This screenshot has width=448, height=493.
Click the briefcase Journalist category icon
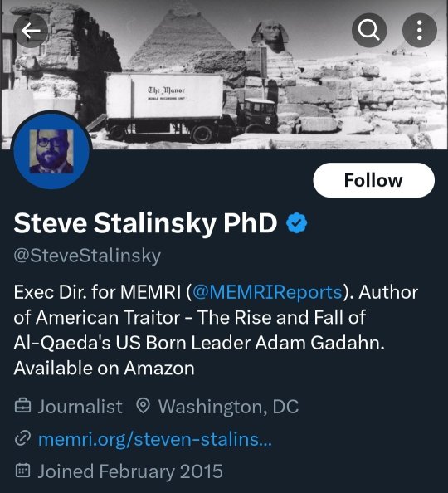[x=23, y=406]
